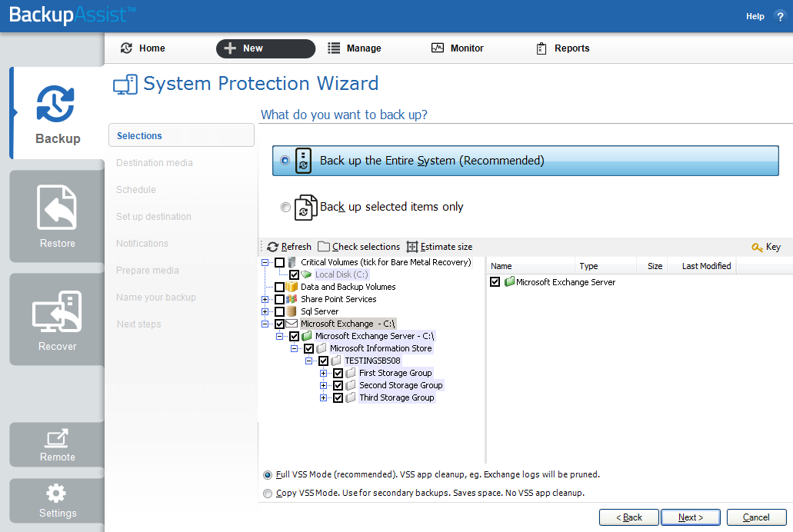
Task: Collapse the Microsoft Information Store node
Action: tap(294, 348)
